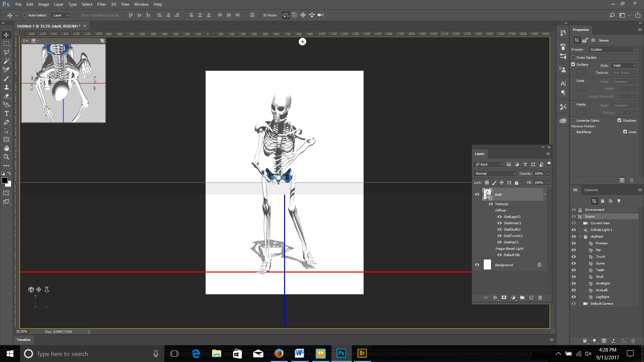This screenshot has height=362, width=644.
Task: Select the Eraser tool
Action: click(6, 96)
